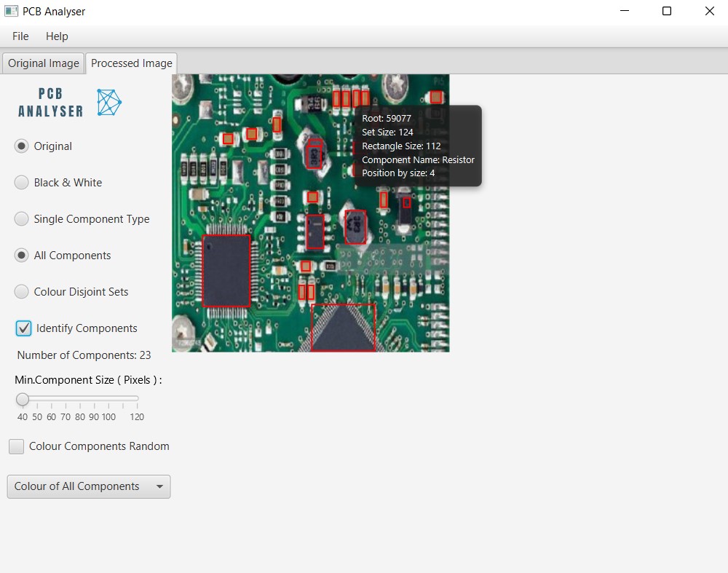Minimize the PCB Analyser window
This screenshot has width=728, height=573.
pos(625,11)
